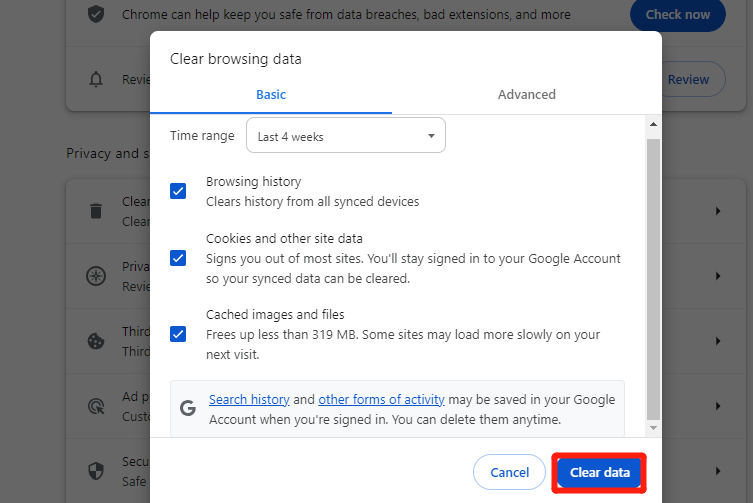The height and width of the screenshot is (503, 753).
Task: Expand the Security row chevron arrow
Action: point(717,470)
